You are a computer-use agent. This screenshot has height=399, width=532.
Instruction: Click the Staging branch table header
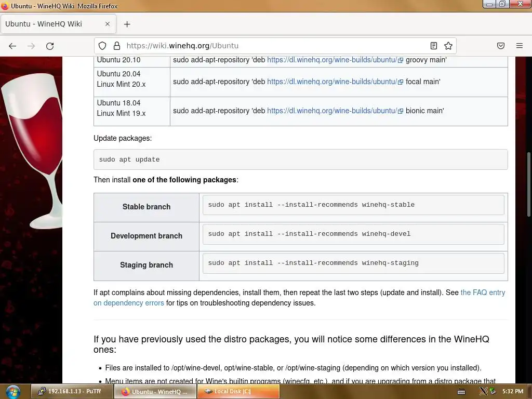146,265
